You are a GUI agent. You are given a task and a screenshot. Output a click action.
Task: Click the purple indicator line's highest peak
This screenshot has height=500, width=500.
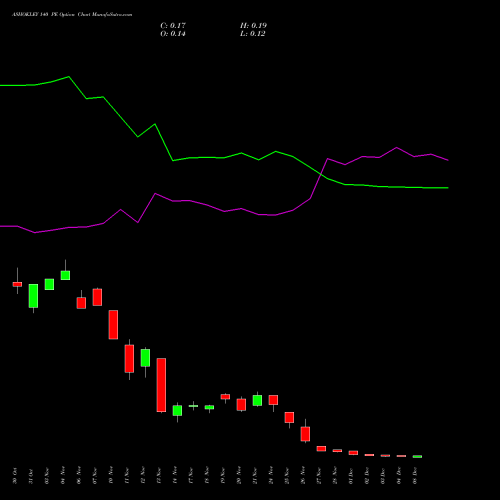tap(397, 147)
